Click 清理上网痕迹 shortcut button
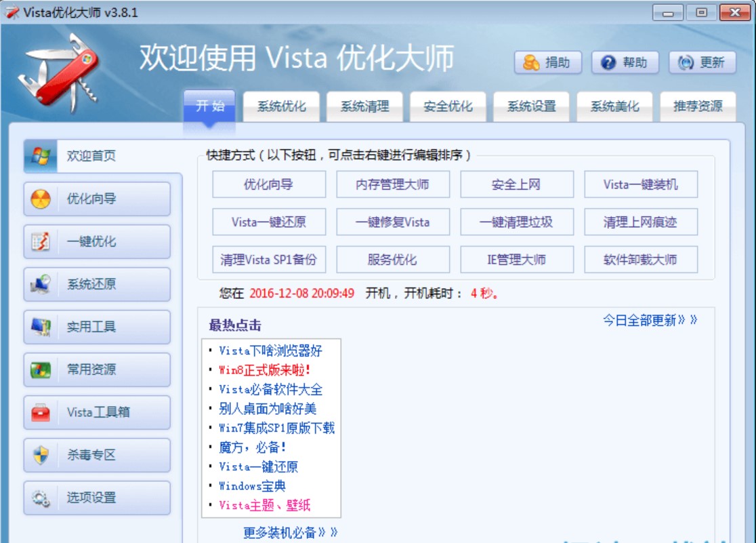756x543 pixels. point(641,222)
